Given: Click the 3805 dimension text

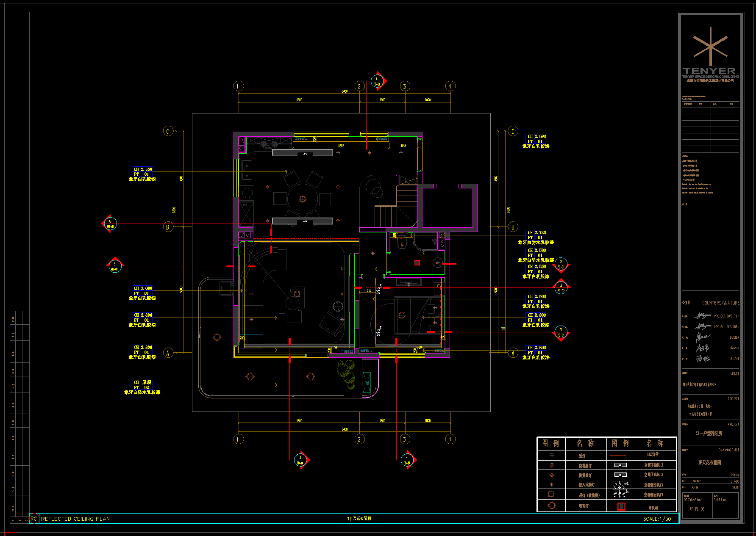Looking at the screenshot, I should tap(341, 146).
